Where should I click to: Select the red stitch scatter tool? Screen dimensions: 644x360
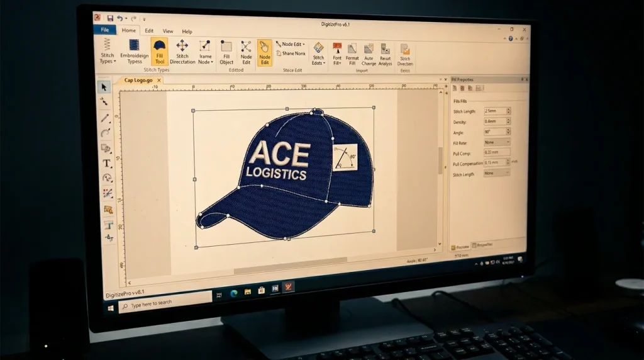pyautogui.click(x=108, y=194)
